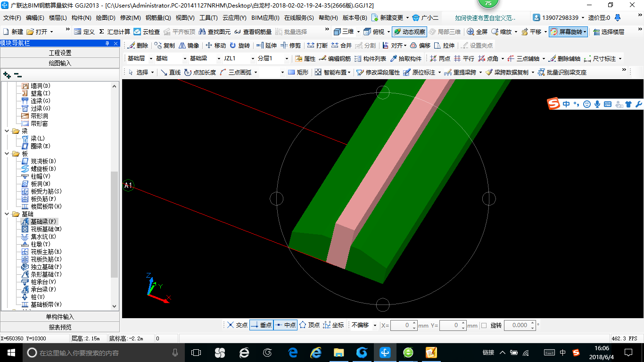Screen dimensions: 644x362
Task: Click the 删除 delete tool
Action: coord(137,46)
